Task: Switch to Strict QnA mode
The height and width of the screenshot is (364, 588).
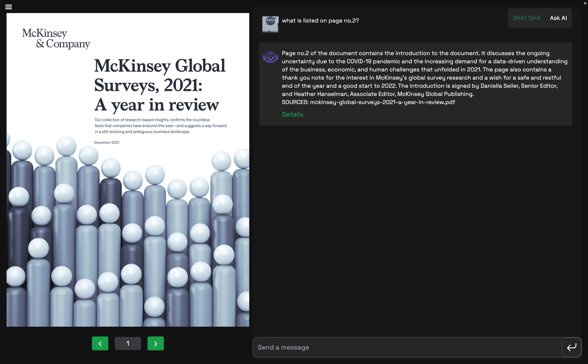Action: tap(526, 18)
